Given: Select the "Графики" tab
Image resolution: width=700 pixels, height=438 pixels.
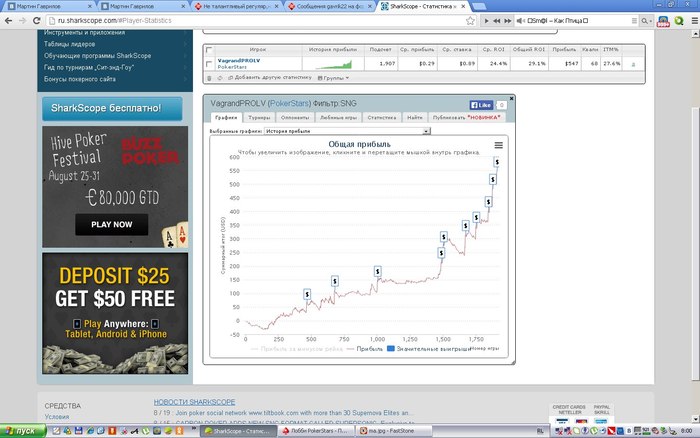Looking at the screenshot, I should click(226, 117).
